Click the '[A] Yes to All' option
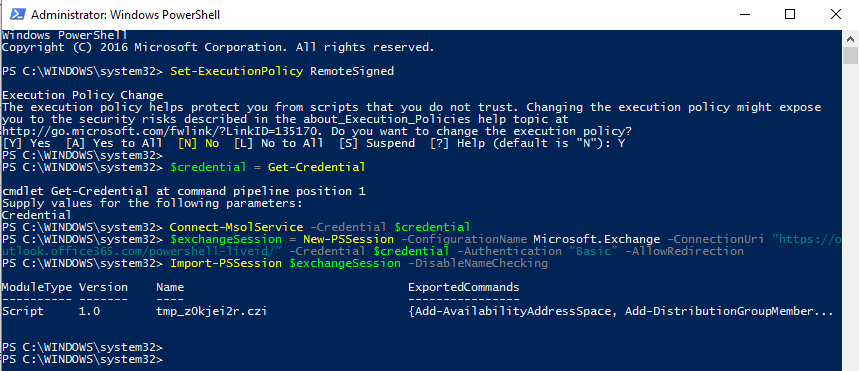The width and height of the screenshot is (859, 371). click(114, 144)
